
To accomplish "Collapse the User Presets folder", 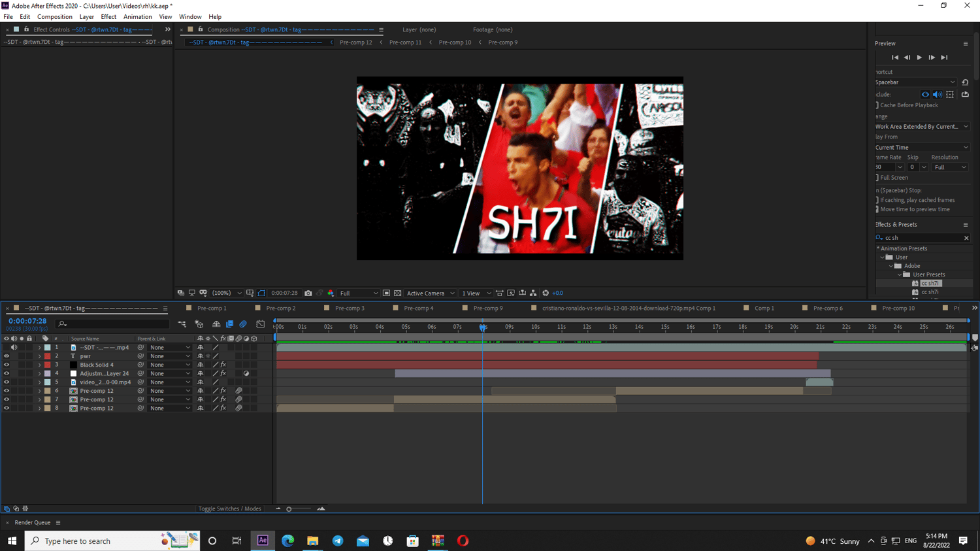I will click(x=900, y=275).
